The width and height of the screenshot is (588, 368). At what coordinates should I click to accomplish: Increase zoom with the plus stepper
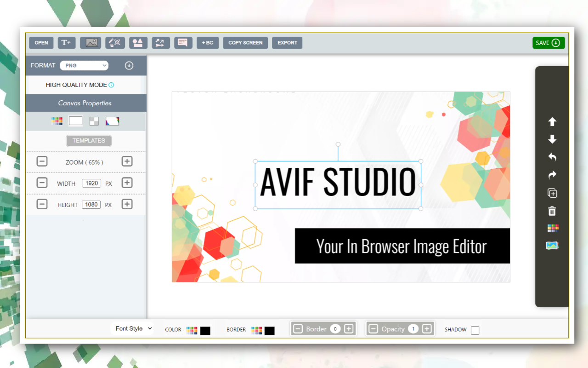pyautogui.click(x=127, y=161)
